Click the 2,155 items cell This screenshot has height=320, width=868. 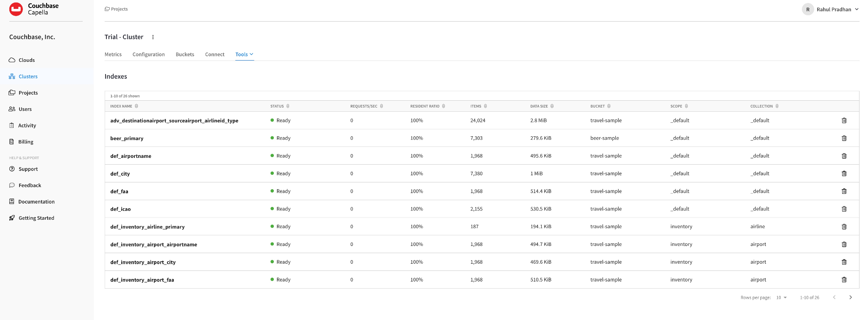click(476, 209)
